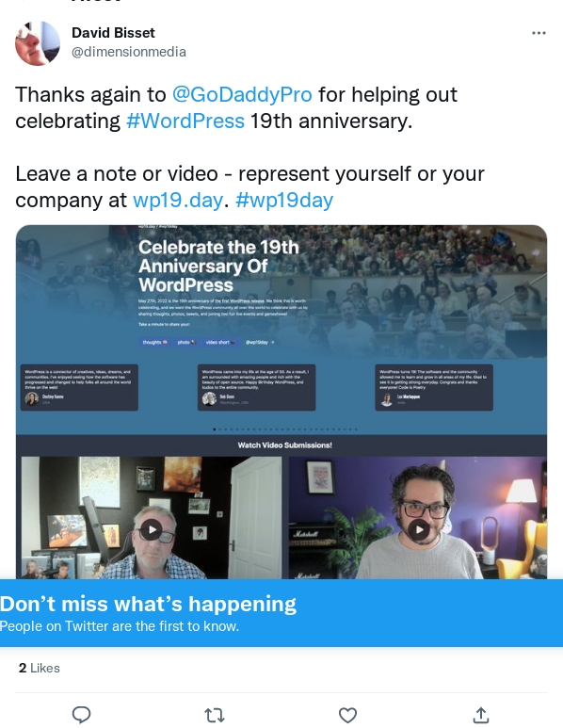Open the @GoDaddyPro mention
Screen dimensions: 563x728
(x=242, y=94)
